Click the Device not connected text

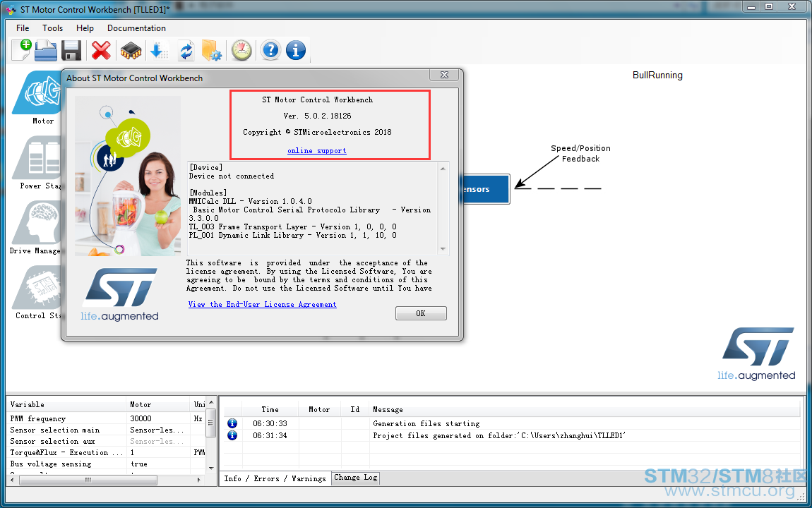click(232, 176)
